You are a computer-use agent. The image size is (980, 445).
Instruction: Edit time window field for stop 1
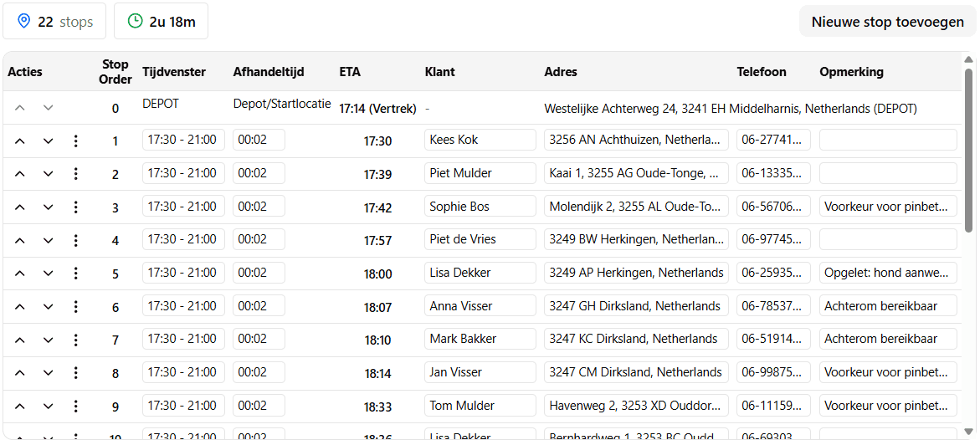pyautogui.click(x=183, y=140)
